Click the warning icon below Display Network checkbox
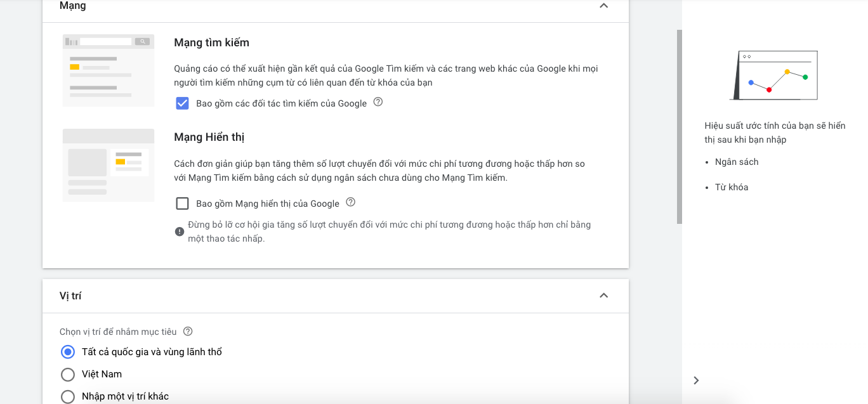This screenshot has height=404, width=868. click(180, 231)
